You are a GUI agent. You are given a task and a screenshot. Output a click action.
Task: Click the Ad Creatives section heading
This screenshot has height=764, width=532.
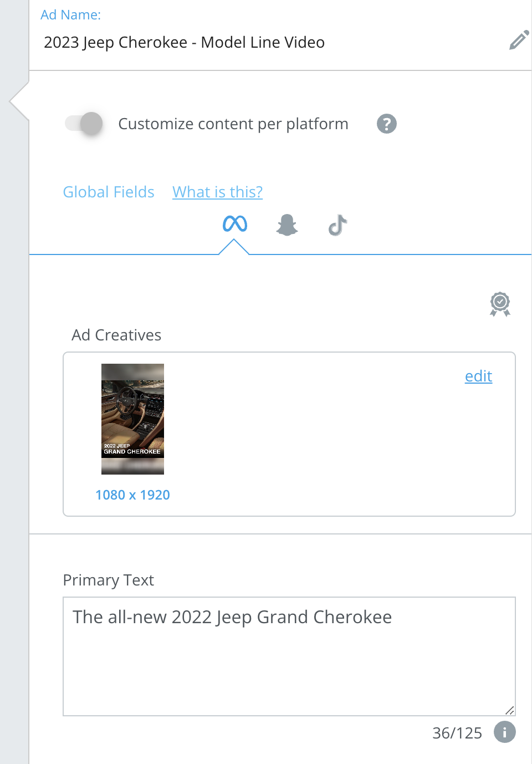point(116,335)
